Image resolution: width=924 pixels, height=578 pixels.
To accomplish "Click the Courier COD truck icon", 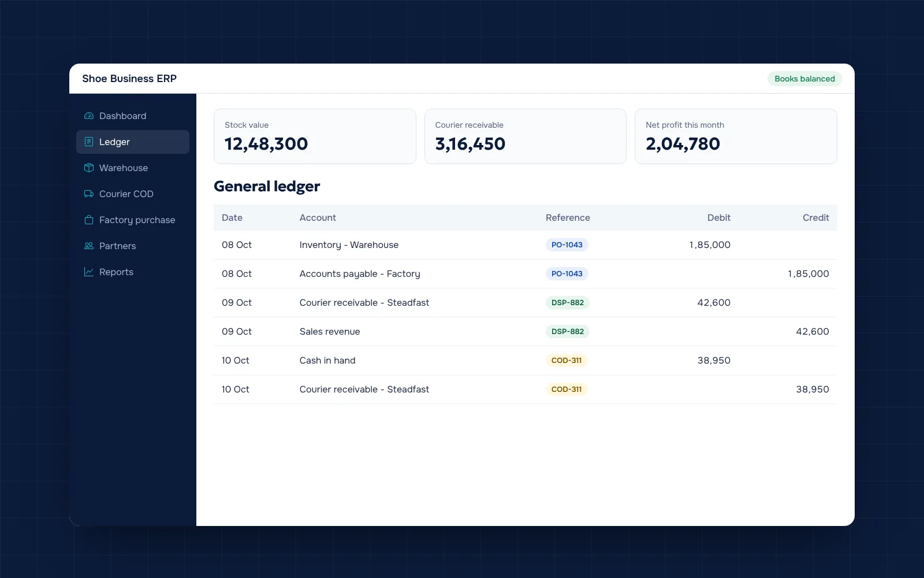I will pyautogui.click(x=89, y=194).
